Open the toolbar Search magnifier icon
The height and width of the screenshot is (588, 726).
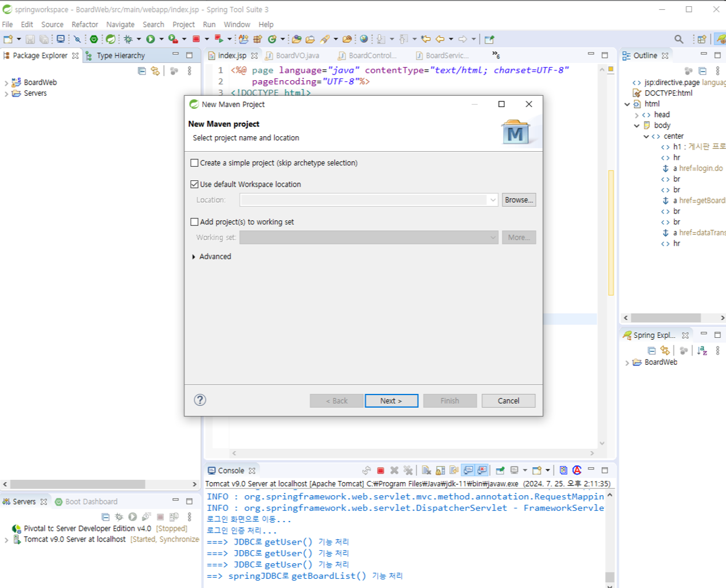pos(678,39)
